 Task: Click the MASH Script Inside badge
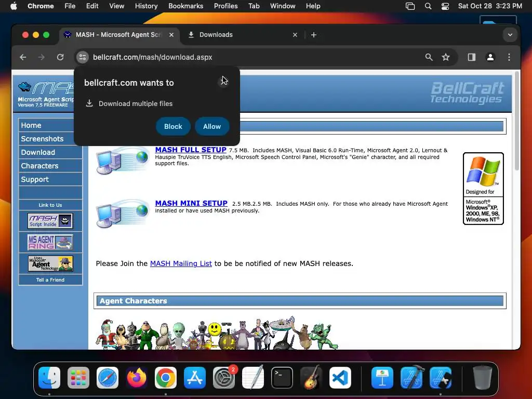(50, 221)
